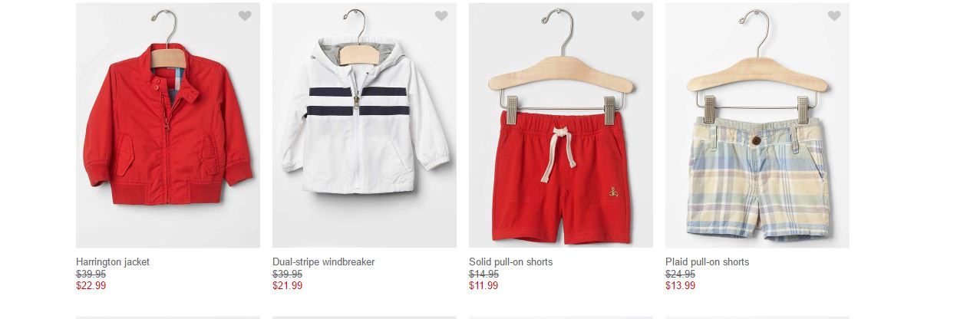Select the $22.99 sale price
Screen dimensions: 980x319
coord(91,286)
